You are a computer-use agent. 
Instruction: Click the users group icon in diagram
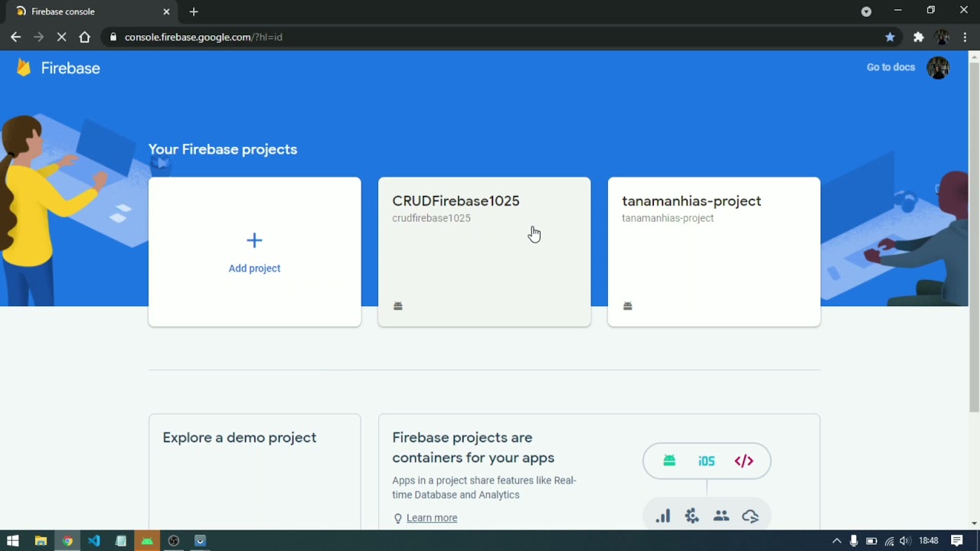[721, 517]
